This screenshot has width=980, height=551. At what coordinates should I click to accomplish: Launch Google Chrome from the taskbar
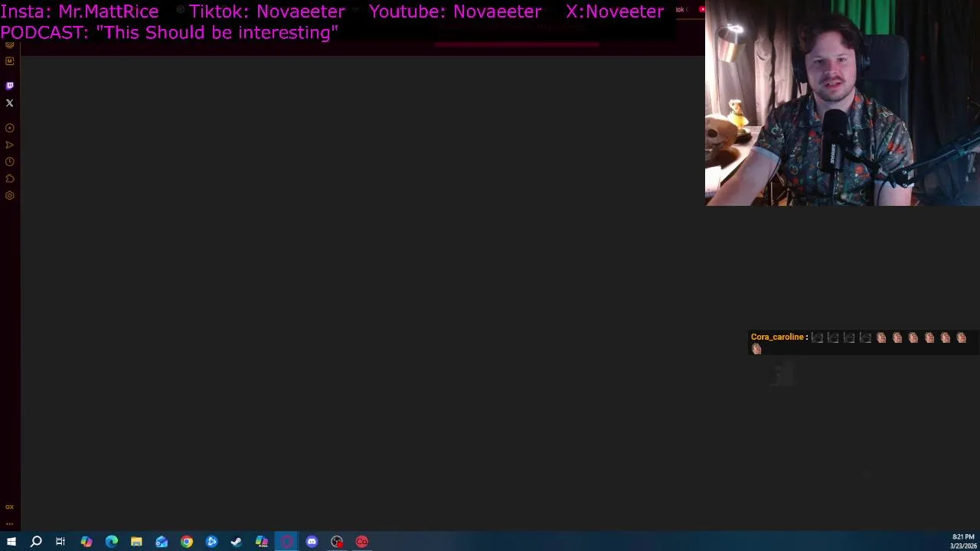pyautogui.click(x=187, y=542)
